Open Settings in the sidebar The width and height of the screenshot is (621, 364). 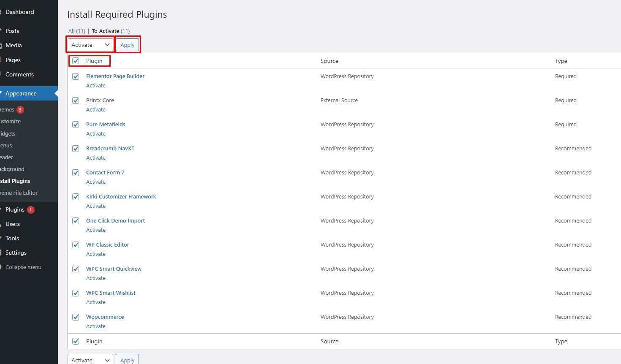16,253
